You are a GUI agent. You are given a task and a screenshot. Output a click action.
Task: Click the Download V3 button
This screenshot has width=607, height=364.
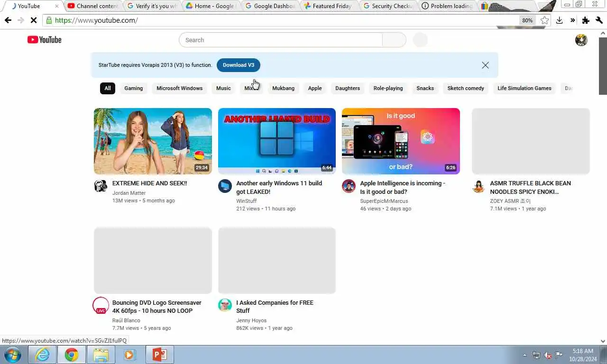click(x=239, y=65)
